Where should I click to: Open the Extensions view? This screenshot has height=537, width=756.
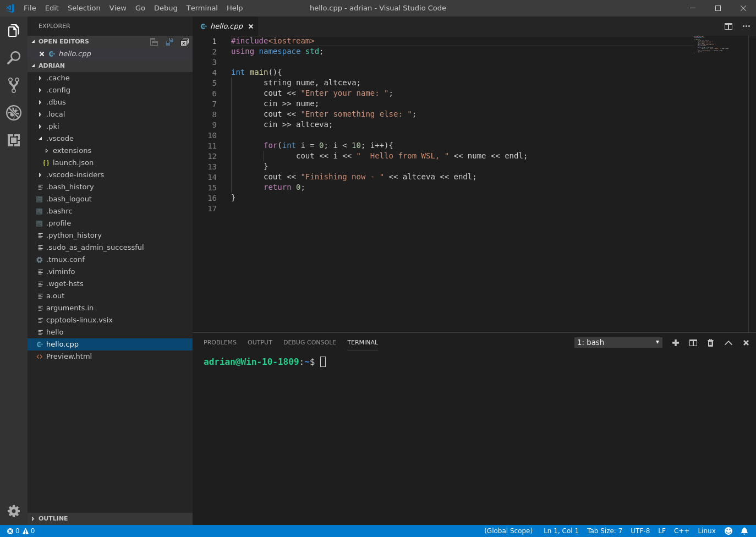point(14,140)
